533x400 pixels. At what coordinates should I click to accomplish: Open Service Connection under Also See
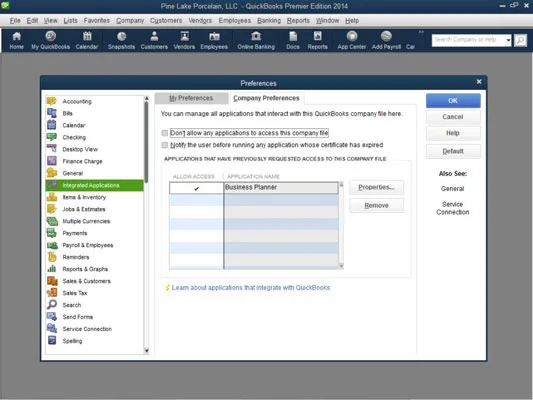(x=452, y=208)
